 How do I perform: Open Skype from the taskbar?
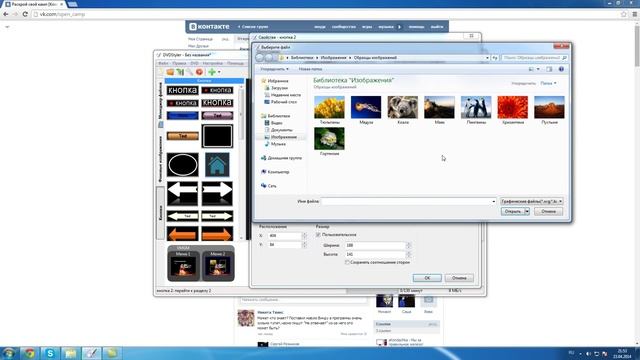50,353
